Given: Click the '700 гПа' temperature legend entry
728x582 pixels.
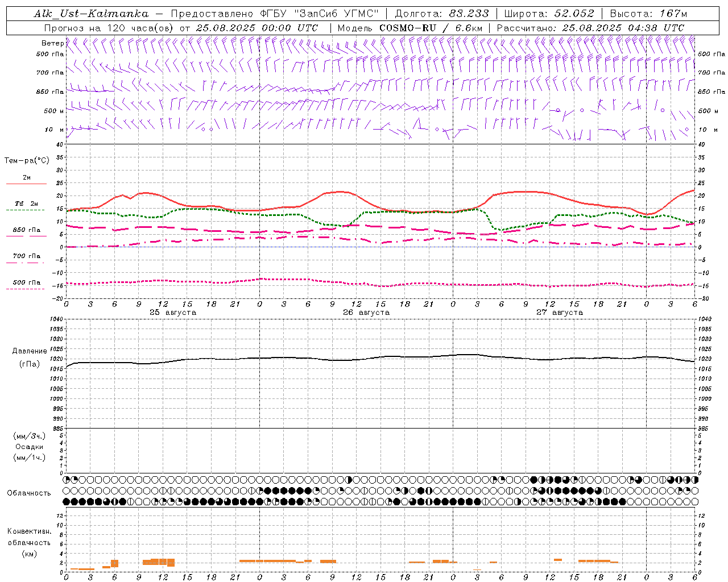Looking at the screenshot, I should coord(27,256).
